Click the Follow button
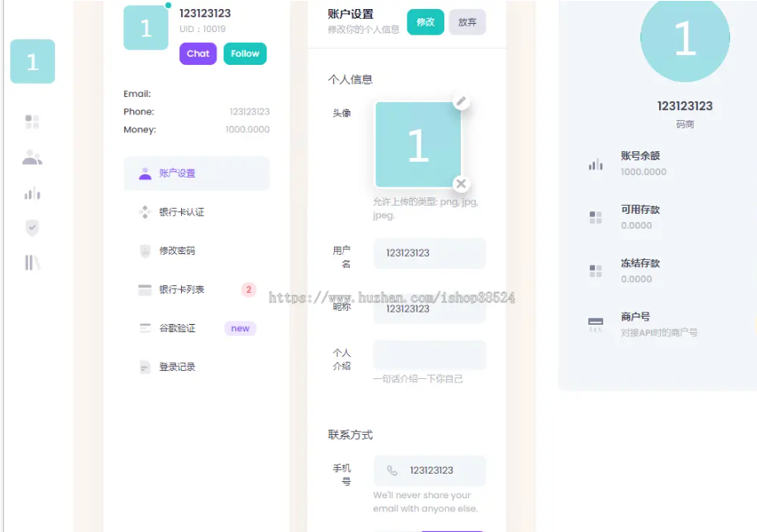Viewport: 757px width, 532px height. point(244,53)
